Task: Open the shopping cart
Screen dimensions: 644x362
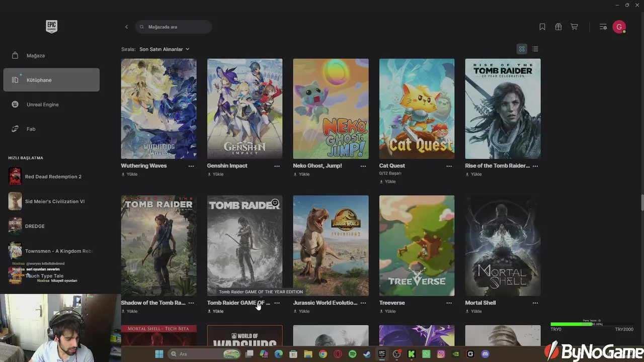Action: click(x=574, y=27)
